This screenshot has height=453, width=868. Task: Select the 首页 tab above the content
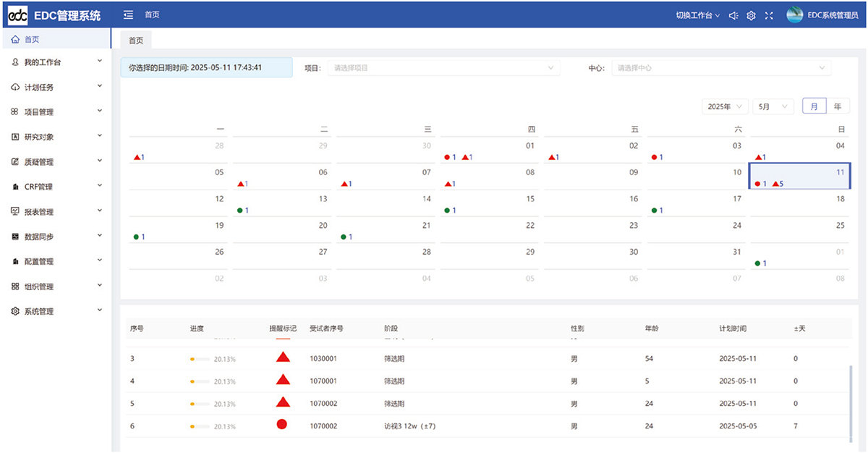point(136,41)
